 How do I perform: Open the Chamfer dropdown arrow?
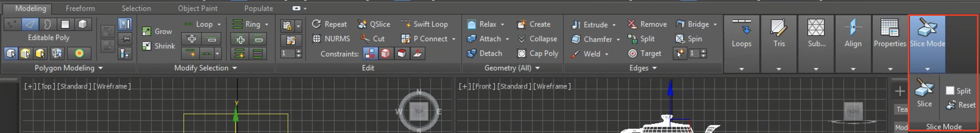click(618, 39)
